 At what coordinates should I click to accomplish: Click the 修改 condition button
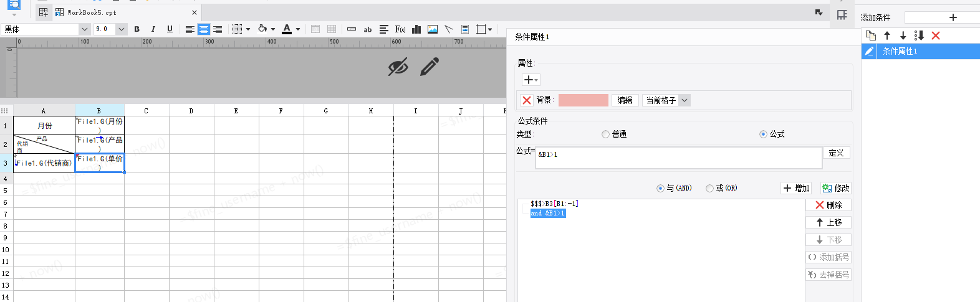(835, 188)
